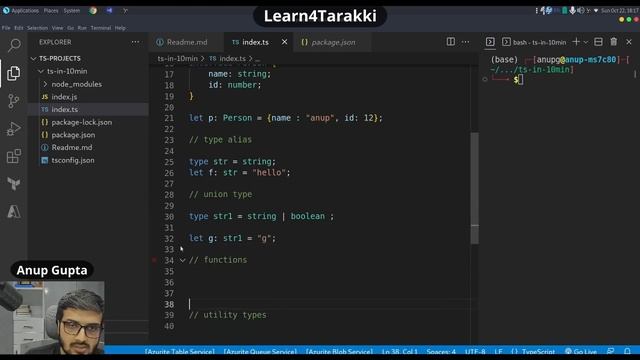Place cursor on line 38 in editor
This screenshot has width=640, height=360.
tap(329, 304)
